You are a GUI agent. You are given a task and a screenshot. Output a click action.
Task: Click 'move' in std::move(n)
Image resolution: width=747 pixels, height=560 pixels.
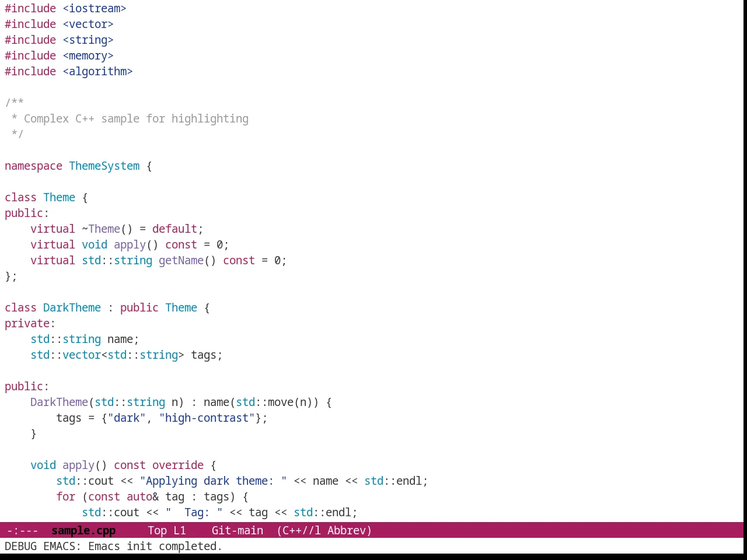[x=281, y=402]
